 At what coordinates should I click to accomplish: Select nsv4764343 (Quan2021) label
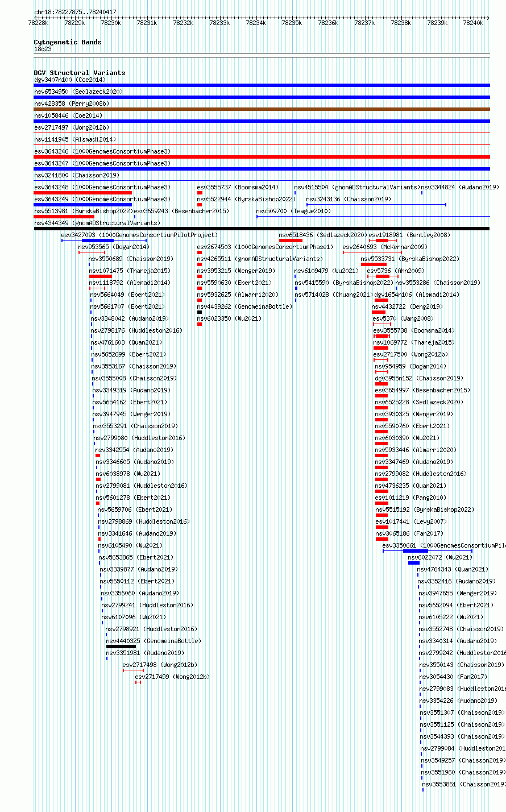tap(453, 569)
